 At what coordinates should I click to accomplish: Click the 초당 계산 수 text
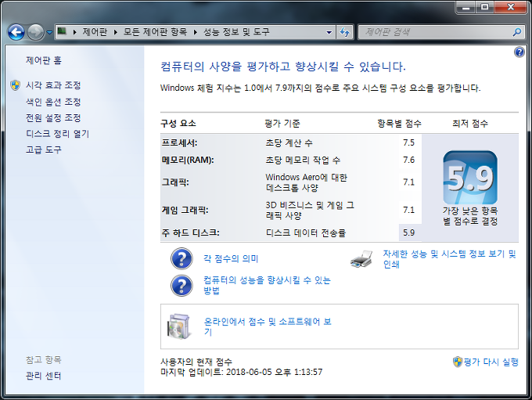pyautogui.click(x=289, y=143)
